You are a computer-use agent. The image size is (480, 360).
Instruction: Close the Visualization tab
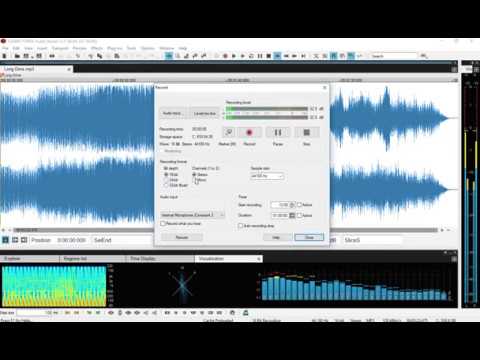coord(259,259)
